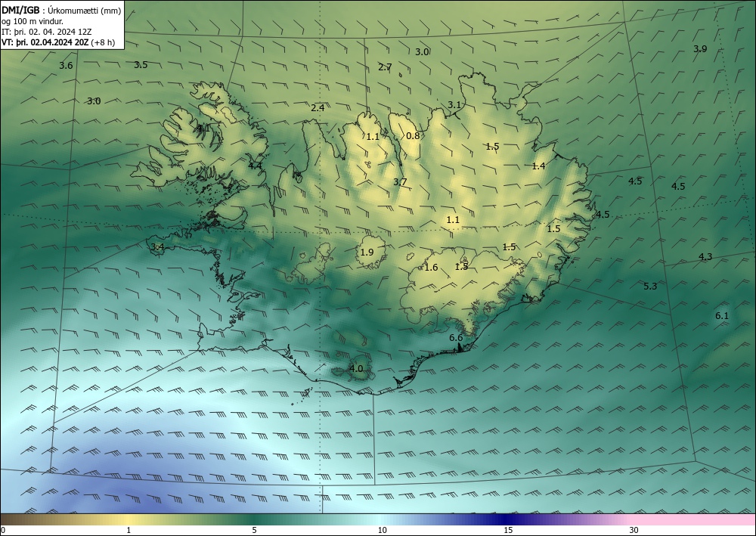Click the VT valid time 20Z line
This screenshot has height=536, width=756.
pos(45,42)
